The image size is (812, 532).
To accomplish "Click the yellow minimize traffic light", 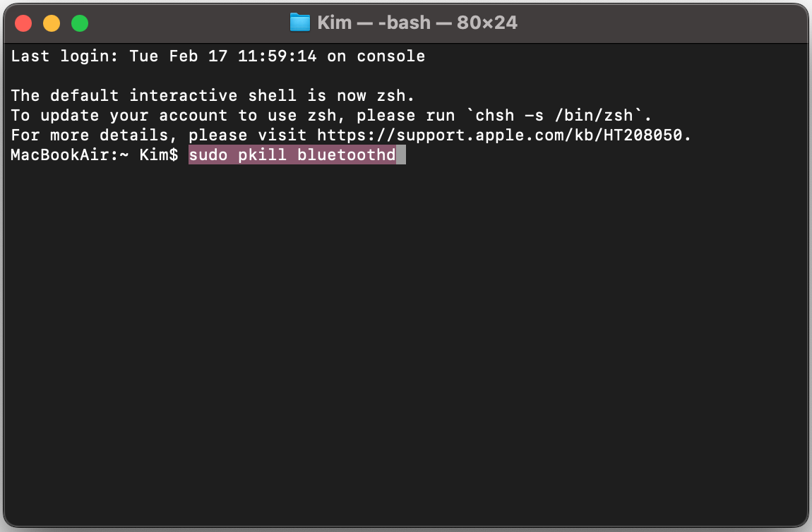I will pos(51,23).
